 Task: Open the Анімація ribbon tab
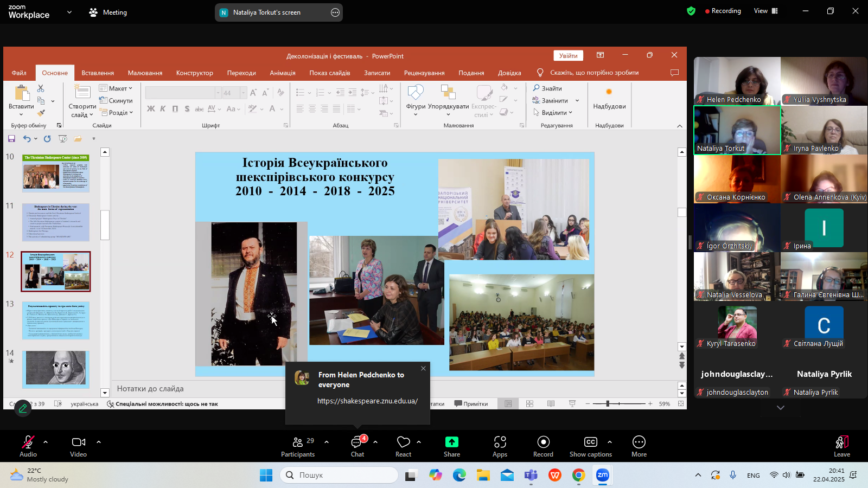click(283, 73)
